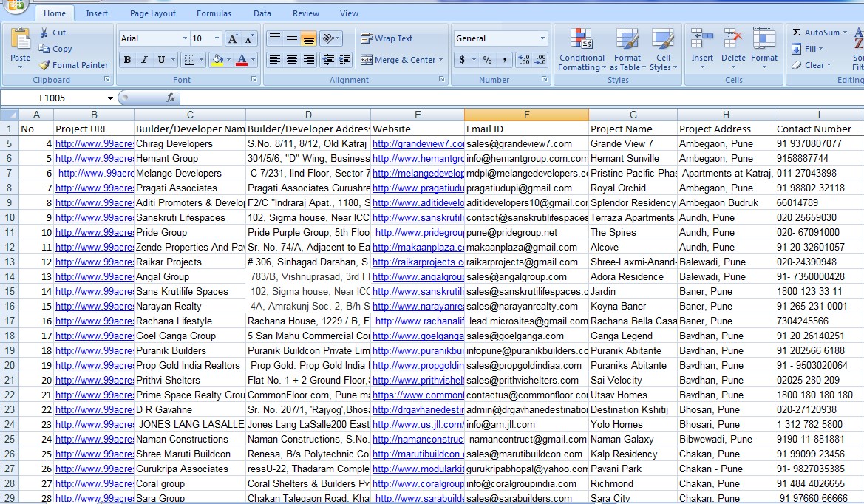Open the Name Box dropdown arrow
This screenshot has width=864, height=504.
(x=110, y=98)
